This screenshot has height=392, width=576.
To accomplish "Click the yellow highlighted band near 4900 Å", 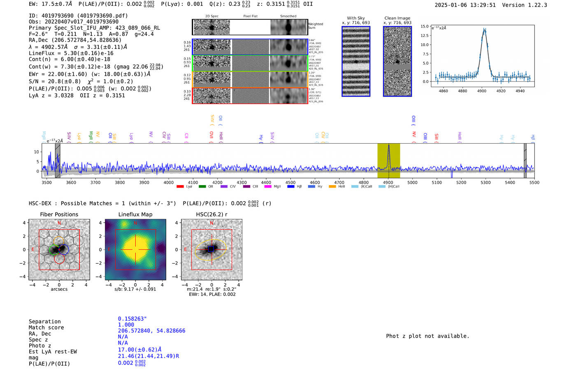I will pos(389,161).
